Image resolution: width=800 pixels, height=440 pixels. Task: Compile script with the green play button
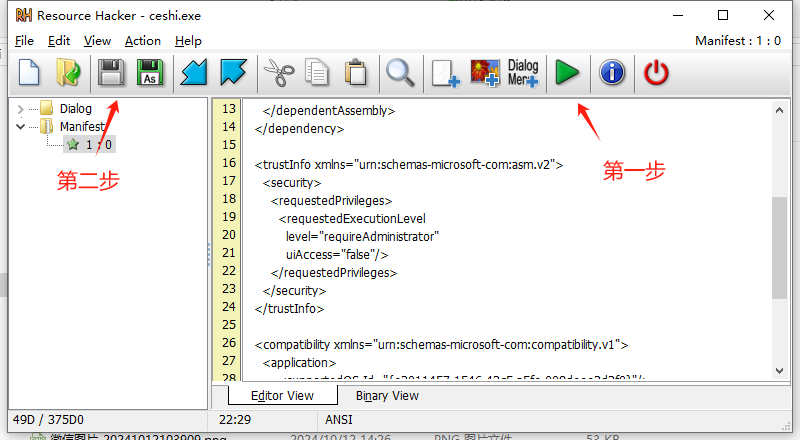(x=568, y=73)
